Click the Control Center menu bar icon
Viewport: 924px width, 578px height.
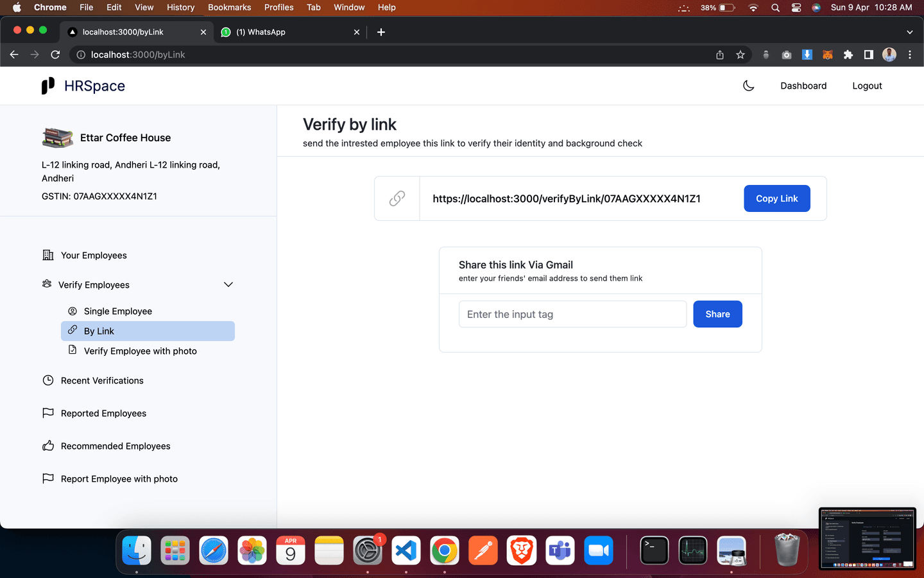[x=796, y=8]
